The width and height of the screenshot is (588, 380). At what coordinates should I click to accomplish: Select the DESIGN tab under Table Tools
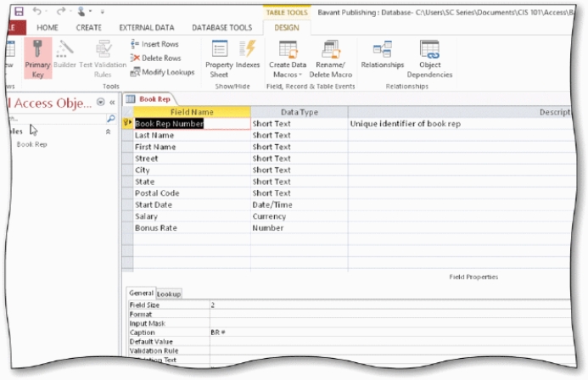click(x=287, y=28)
